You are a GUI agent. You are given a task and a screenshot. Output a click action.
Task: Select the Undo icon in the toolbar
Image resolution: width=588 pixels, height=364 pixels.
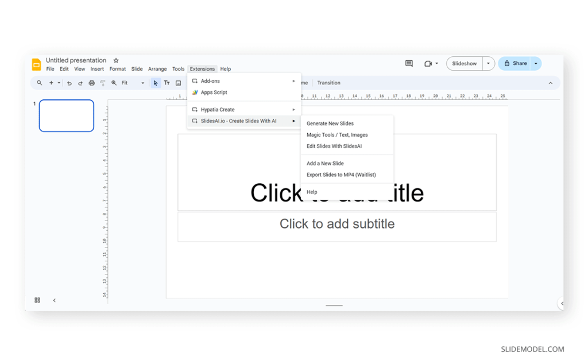pyautogui.click(x=68, y=83)
